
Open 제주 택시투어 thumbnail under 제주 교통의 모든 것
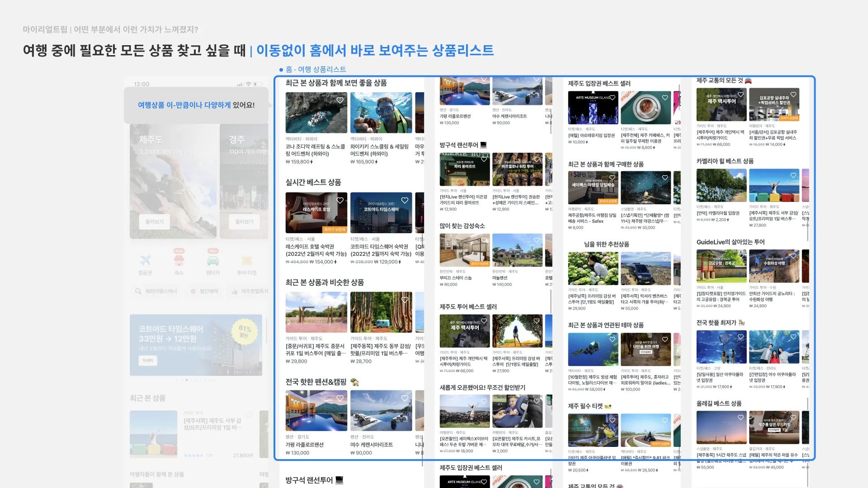[x=721, y=104]
